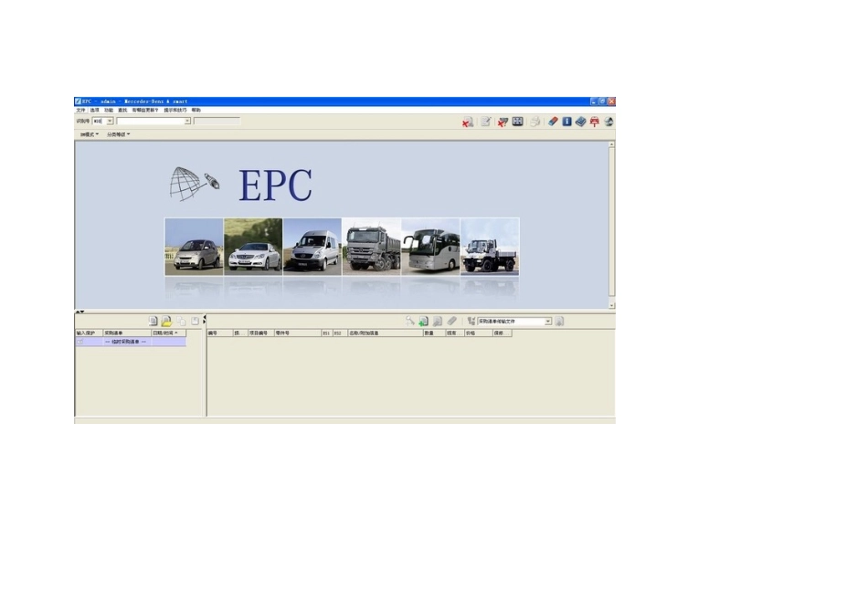Sort by the 日期/时间 column header
Screen dimensions: 868x614
(168, 333)
